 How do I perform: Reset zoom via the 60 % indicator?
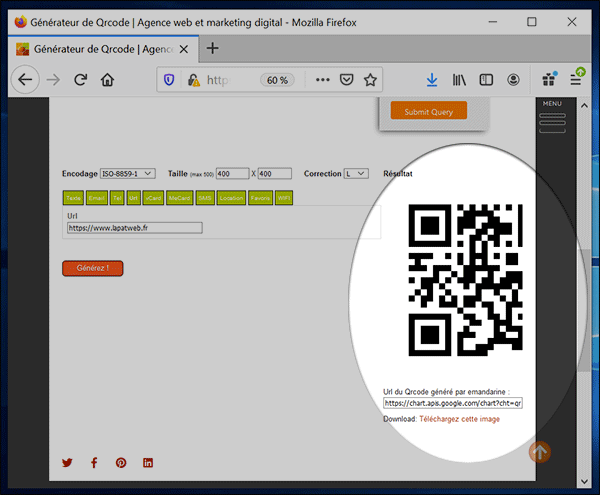[x=276, y=80]
